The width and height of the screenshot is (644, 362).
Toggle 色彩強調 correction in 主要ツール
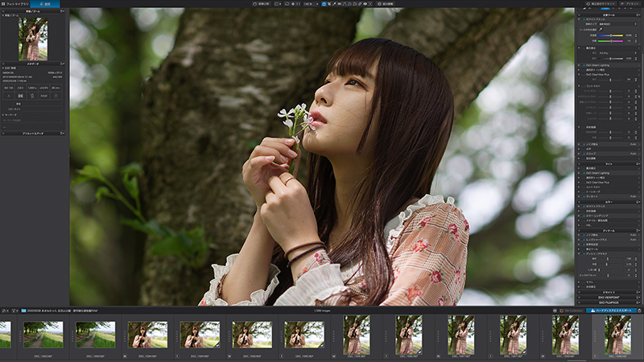(584, 127)
